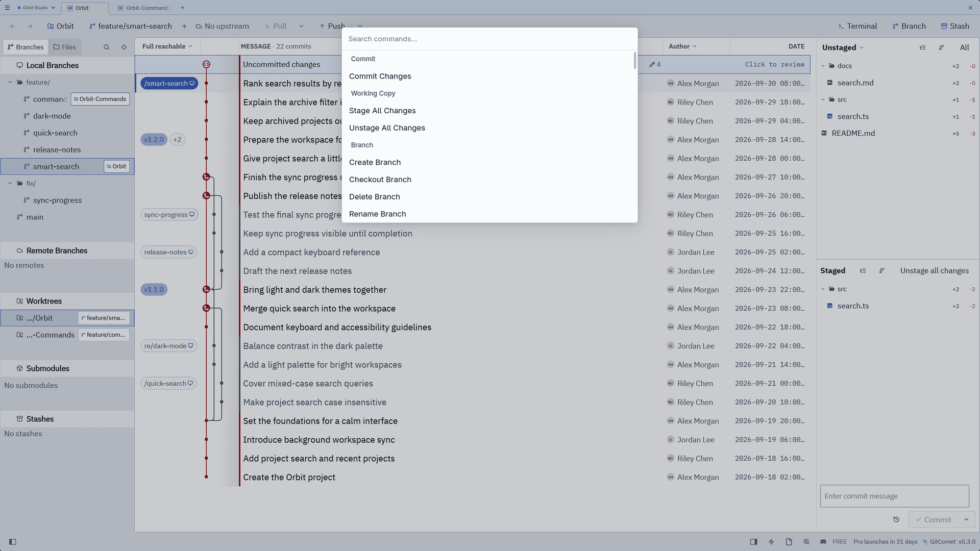Click the command palette scrollbar

(x=635, y=60)
